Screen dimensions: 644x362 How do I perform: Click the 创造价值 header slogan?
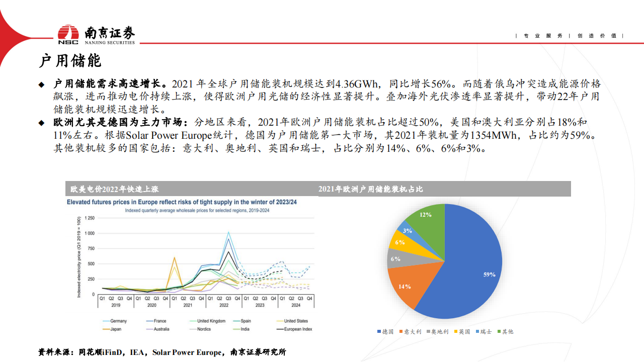(x=596, y=36)
